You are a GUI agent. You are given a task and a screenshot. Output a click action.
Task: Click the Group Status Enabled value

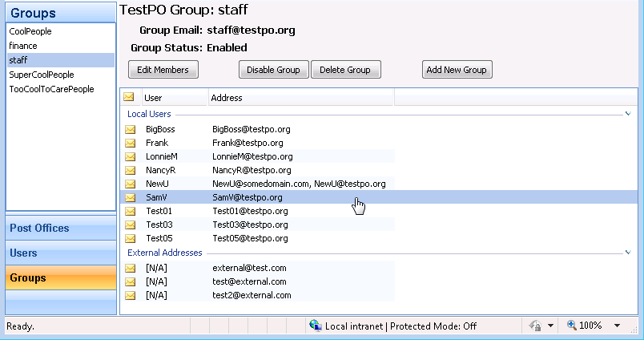click(x=227, y=47)
